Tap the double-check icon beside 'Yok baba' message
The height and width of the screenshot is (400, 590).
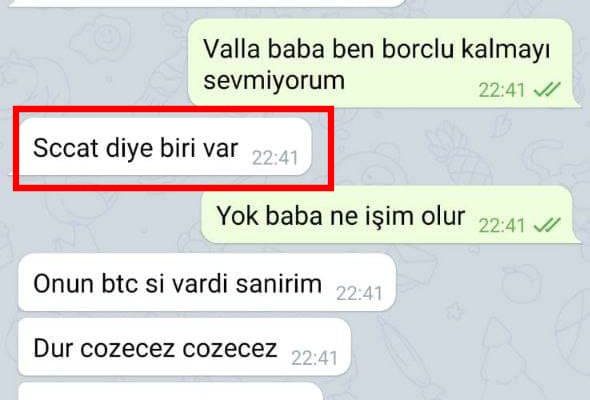[547, 225]
